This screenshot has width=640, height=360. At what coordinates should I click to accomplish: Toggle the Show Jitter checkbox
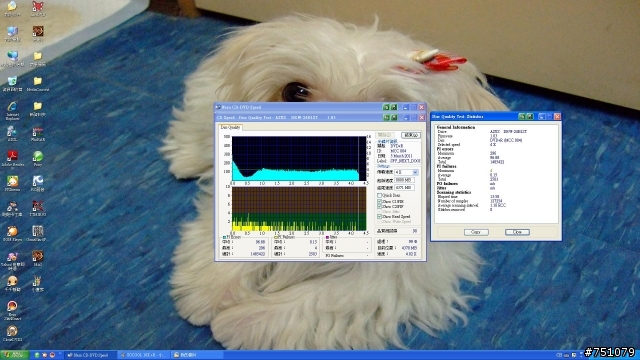(380, 211)
